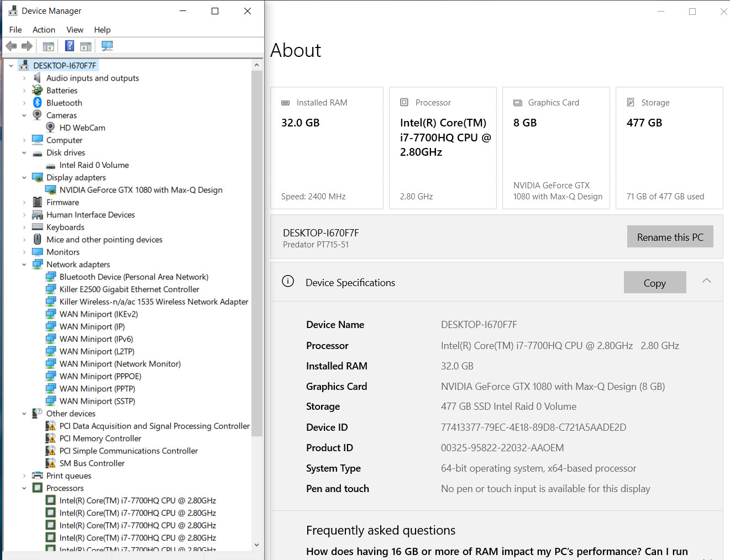
Task: Select WAN Miniport (PPPOE)
Action: pos(100,376)
